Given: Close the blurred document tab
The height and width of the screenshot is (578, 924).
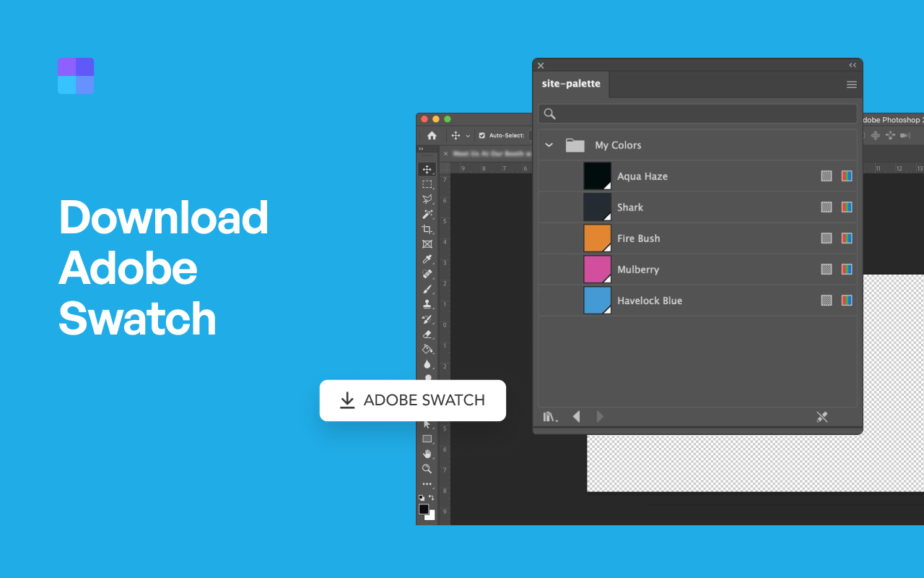Looking at the screenshot, I should click(445, 154).
